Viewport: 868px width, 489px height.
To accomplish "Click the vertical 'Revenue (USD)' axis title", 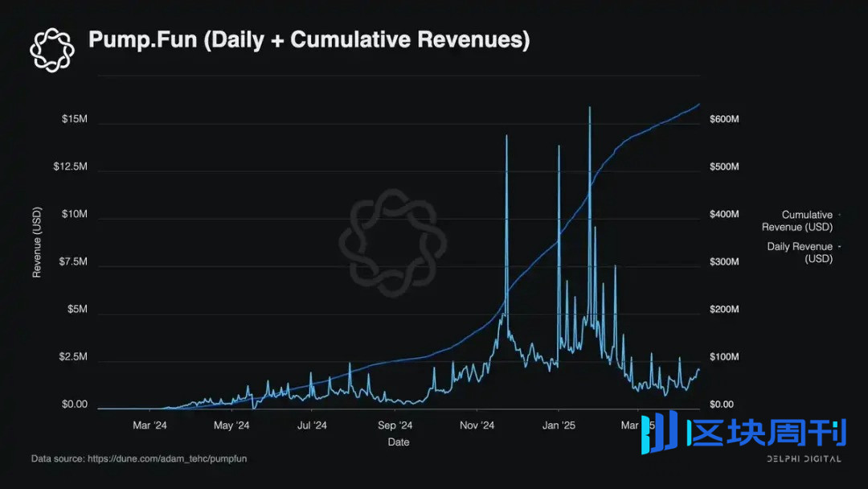I will click(x=37, y=242).
